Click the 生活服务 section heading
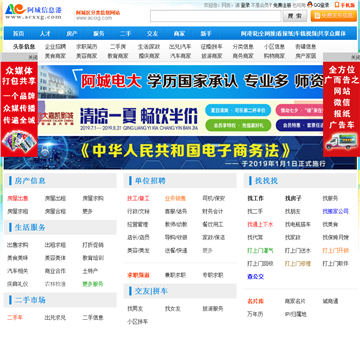The width and height of the screenshot is (360, 360). click(x=30, y=228)
